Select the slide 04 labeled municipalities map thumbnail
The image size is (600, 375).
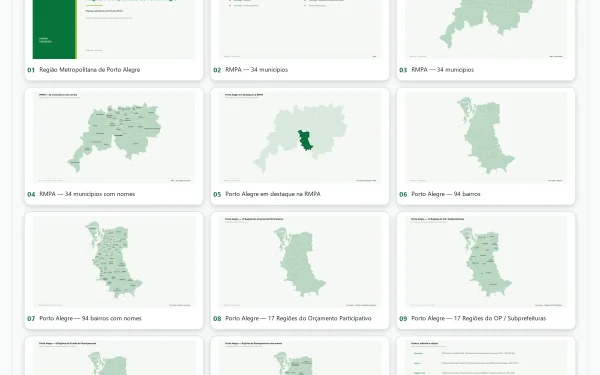pyautogui.click(x=114, y=137)
